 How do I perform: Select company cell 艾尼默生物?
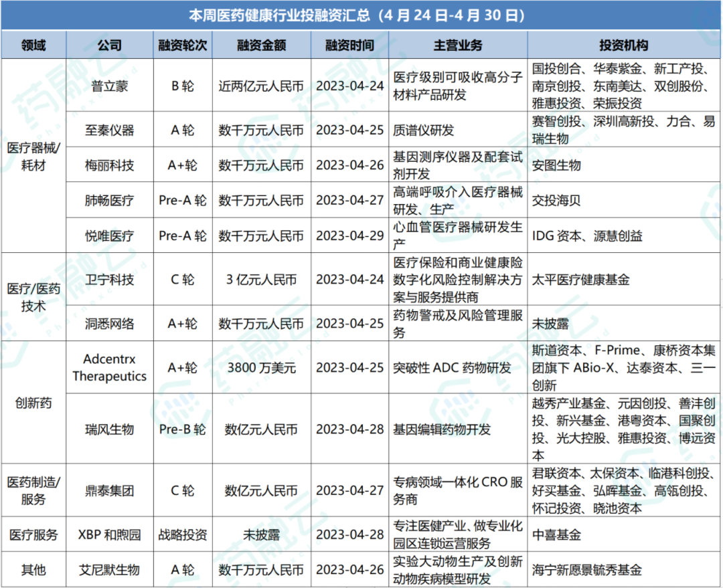[x=110, y=569]
